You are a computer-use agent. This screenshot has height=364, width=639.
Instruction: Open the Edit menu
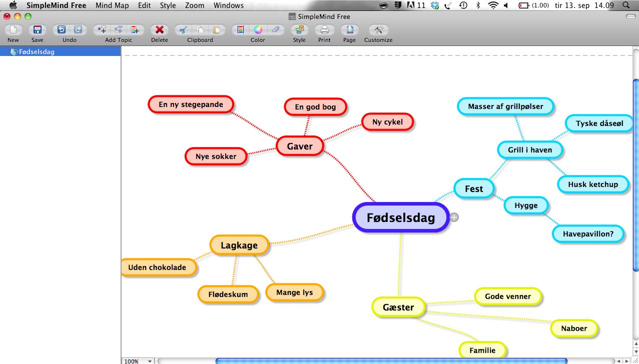pos(144,5)
